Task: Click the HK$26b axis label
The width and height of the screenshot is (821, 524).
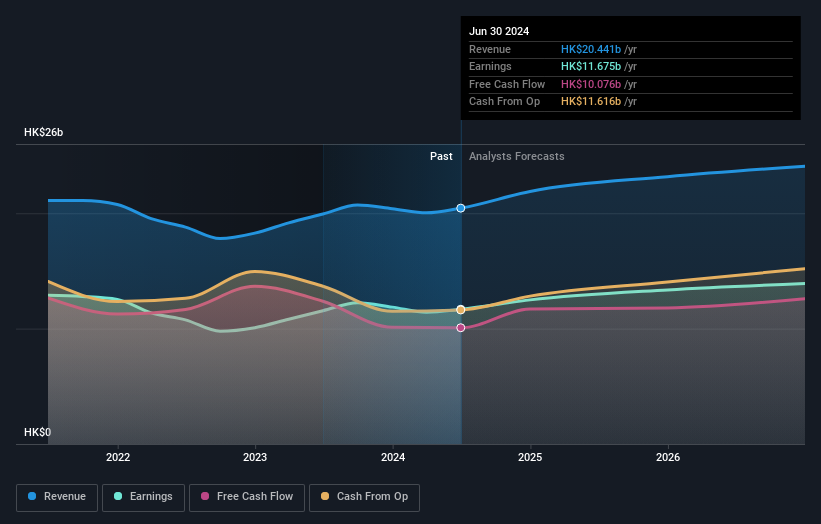Action: point(43,132)
